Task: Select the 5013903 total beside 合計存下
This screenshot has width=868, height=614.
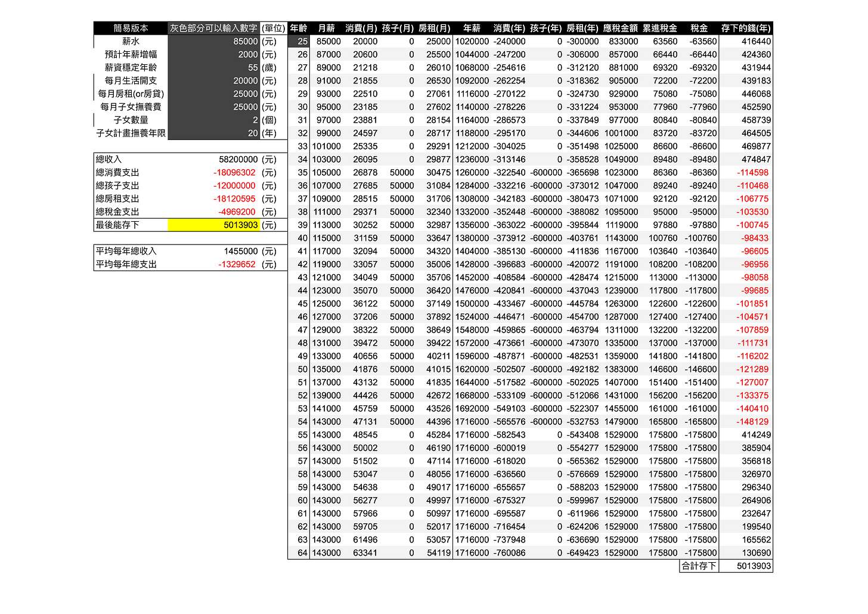Action: click(746, 566)
